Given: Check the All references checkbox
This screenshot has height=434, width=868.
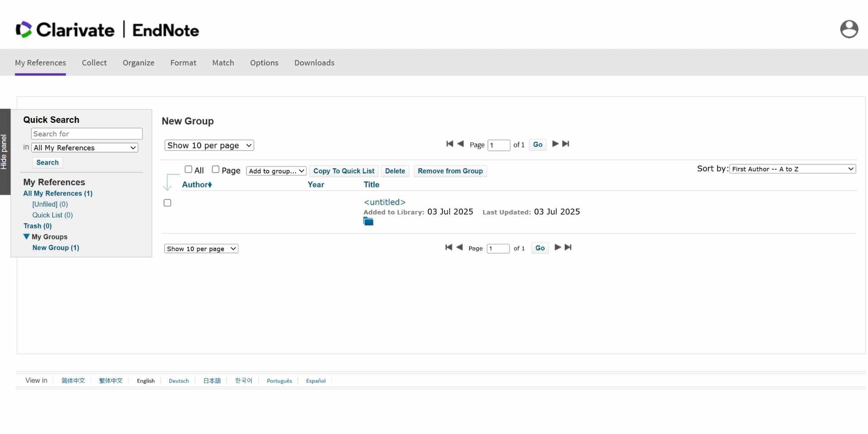Looking at the screenshot, I should pos(189,170).
